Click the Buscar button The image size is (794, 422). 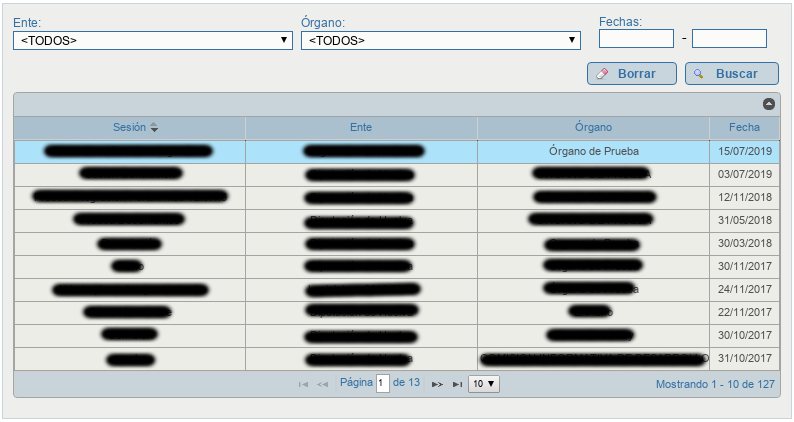732,74
